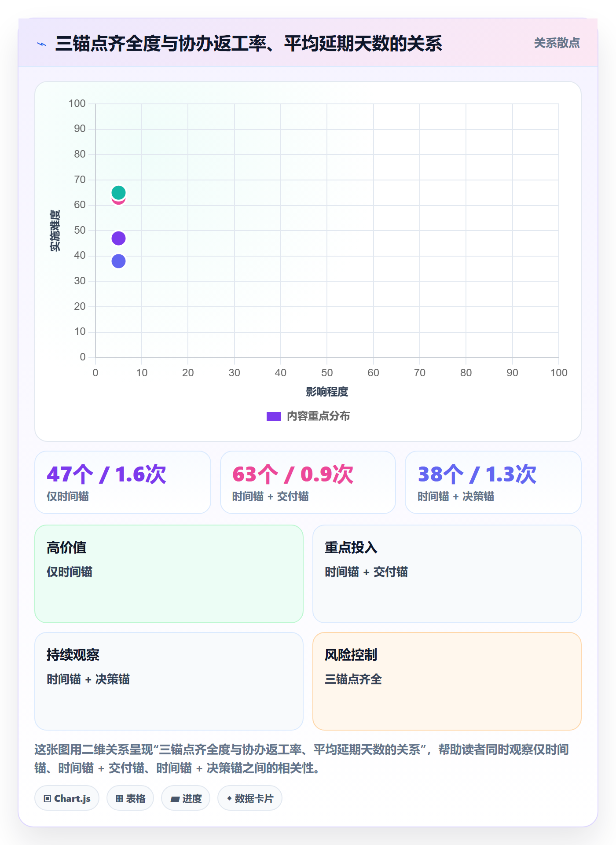Click the 内容重点分布 legend label
616x845 pixels.
click(318, 416)
